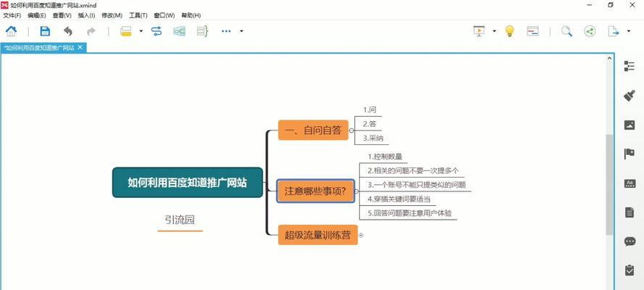Open the 文件(F) menu
Viewport: 644px width, 290px height.
coord(12,16)
